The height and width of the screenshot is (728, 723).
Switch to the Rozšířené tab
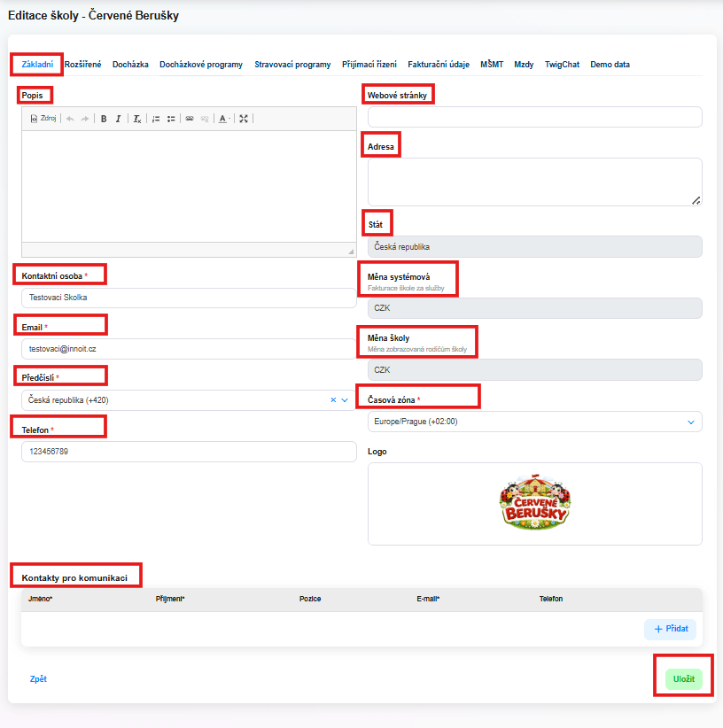click(x=82, y=65)
